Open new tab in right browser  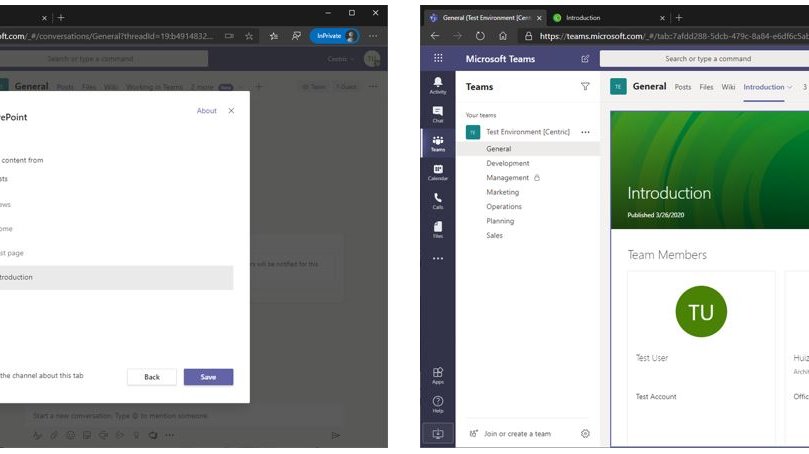(679, 18)
